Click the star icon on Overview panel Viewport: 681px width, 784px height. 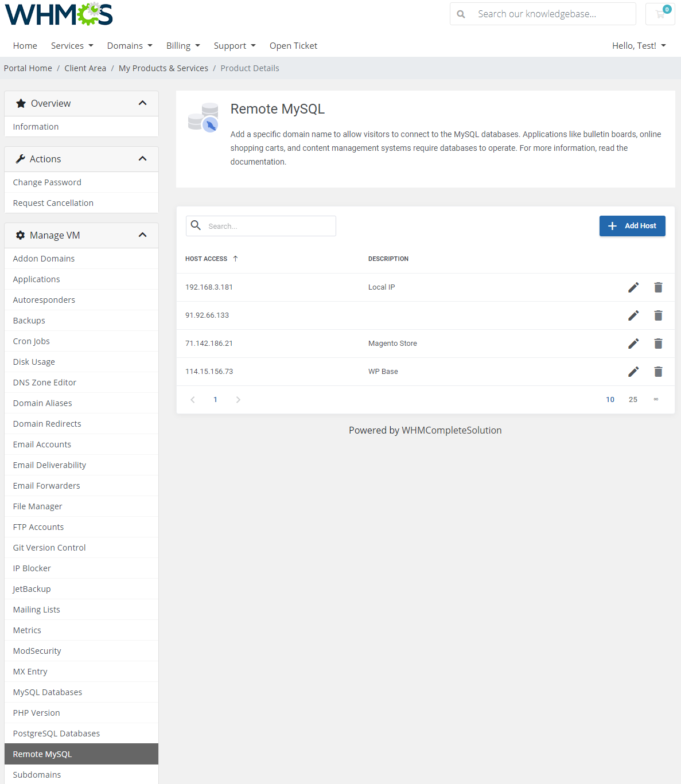[x=21, y=103]
